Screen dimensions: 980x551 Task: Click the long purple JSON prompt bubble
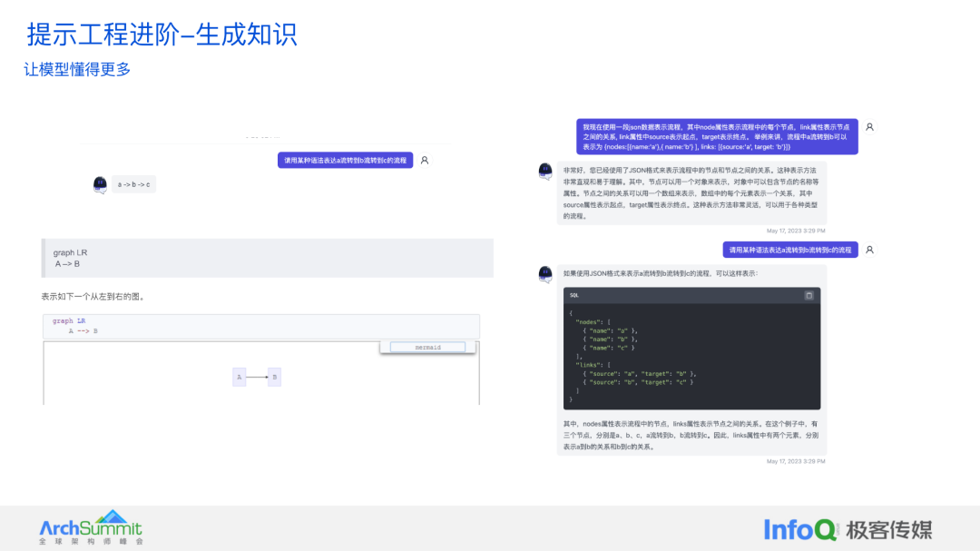click(x=717, y=136)
